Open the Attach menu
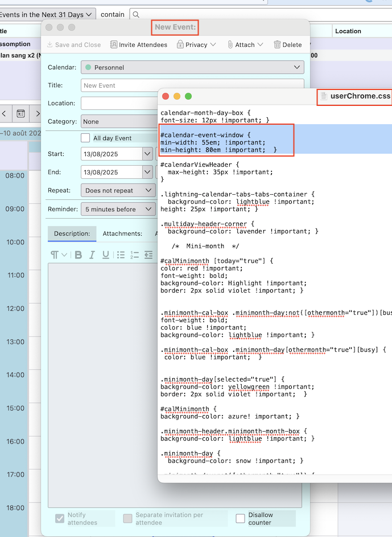The image size is (392, 537). (245, 44)
